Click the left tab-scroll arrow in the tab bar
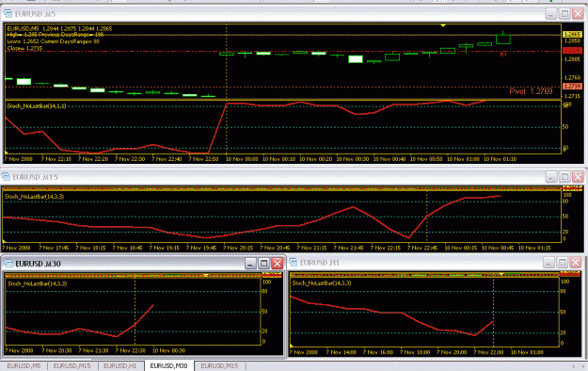 [x=573, y=366]
